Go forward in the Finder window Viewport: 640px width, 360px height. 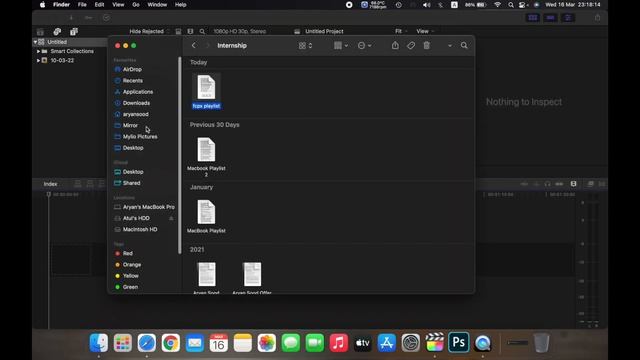[x=207, y=45]
